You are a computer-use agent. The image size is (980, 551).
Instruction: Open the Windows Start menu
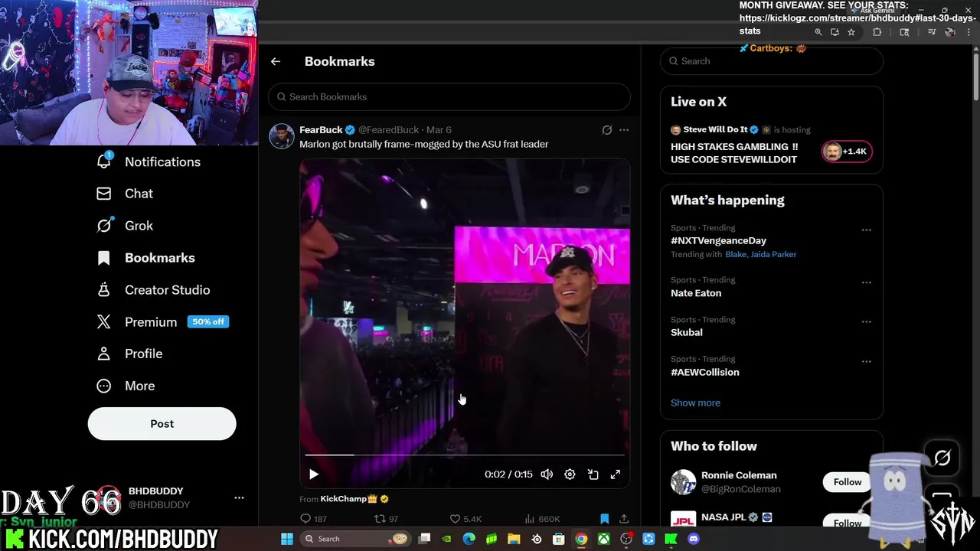[287, 539]
